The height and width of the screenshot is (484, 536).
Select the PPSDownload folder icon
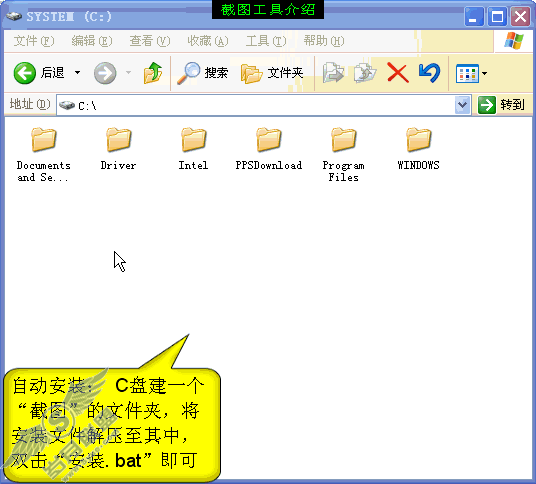click(269, 139)
